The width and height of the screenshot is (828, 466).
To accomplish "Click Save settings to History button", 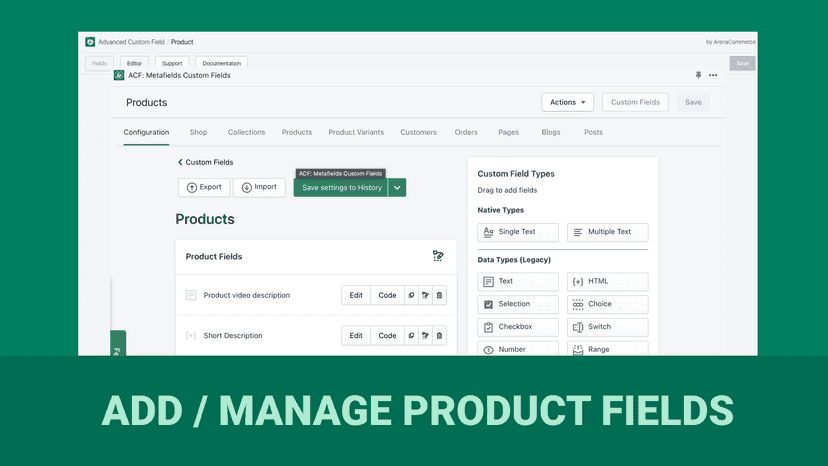I will click(x=341, y=188).
